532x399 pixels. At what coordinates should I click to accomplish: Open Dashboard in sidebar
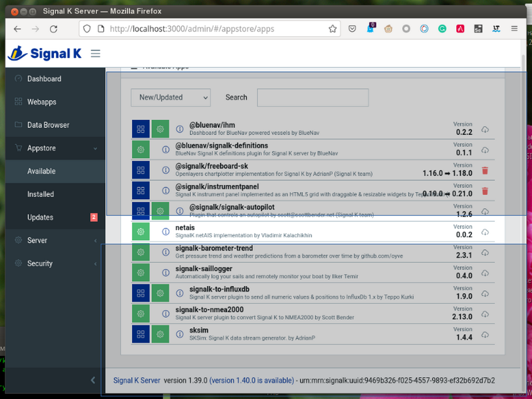click(x=55, y=79)
